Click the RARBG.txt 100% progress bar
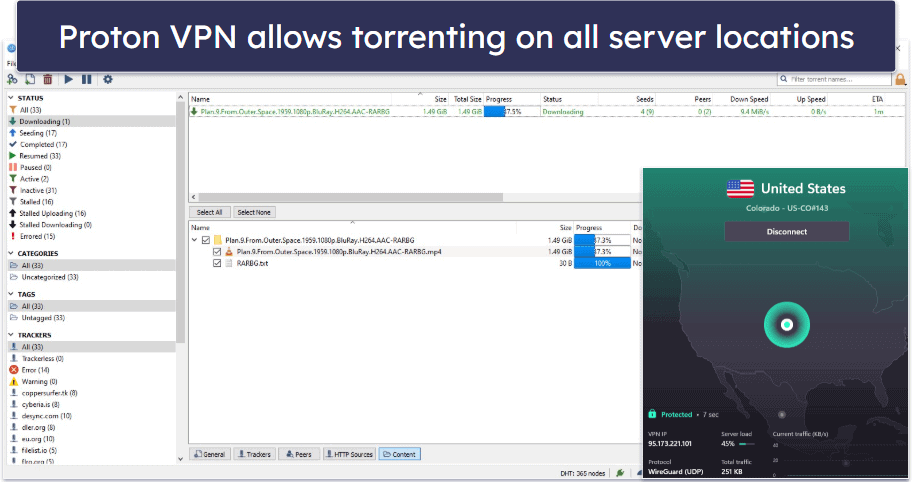Screen dimensions: 912x482 pyautogui.click(x=602, y=263)
